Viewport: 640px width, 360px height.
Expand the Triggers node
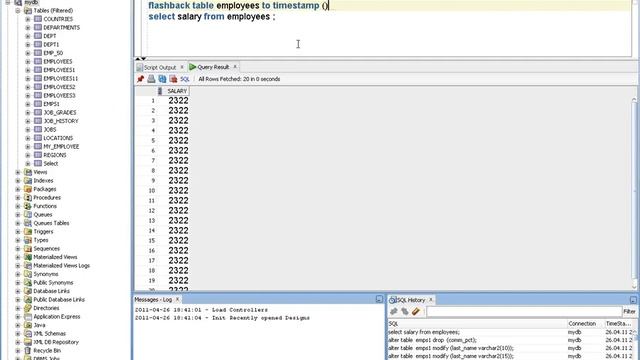(x=18, y=231)
